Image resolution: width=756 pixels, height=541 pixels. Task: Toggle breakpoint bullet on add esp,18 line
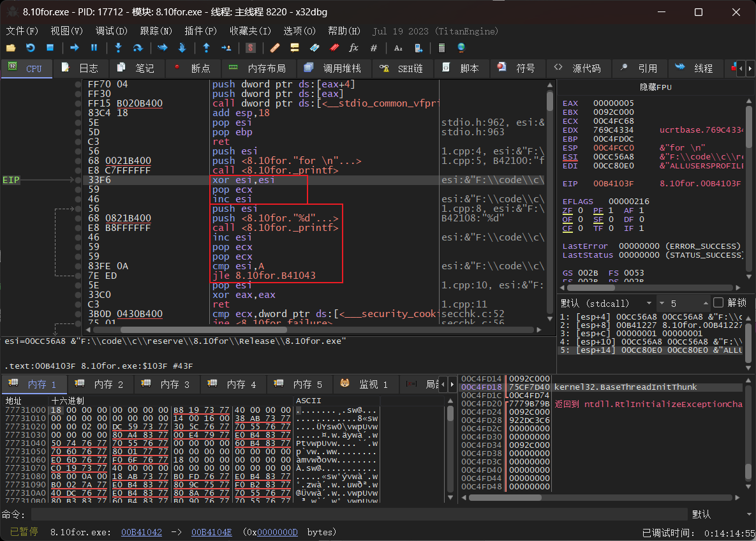point(78,113)
